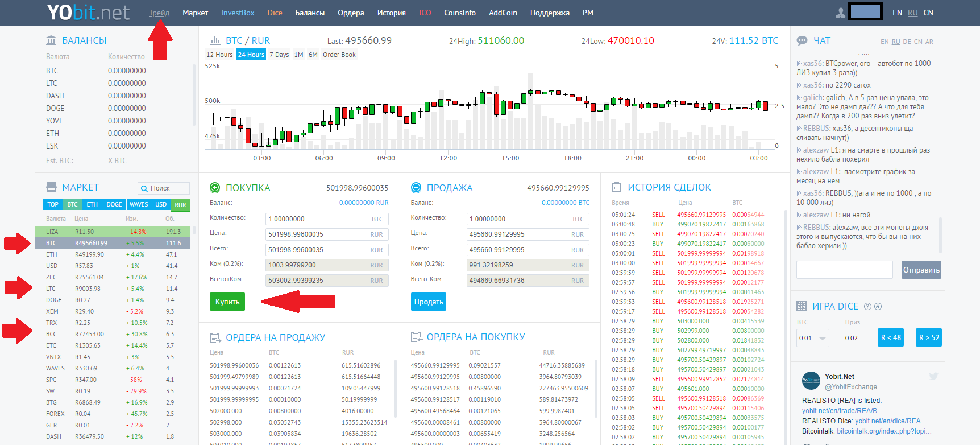
Task: Open AddCoin in the top menu
Action: coord(503,13)
